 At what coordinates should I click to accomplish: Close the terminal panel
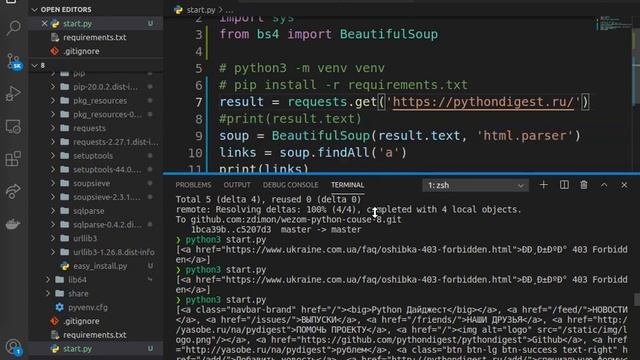[624, 185]
